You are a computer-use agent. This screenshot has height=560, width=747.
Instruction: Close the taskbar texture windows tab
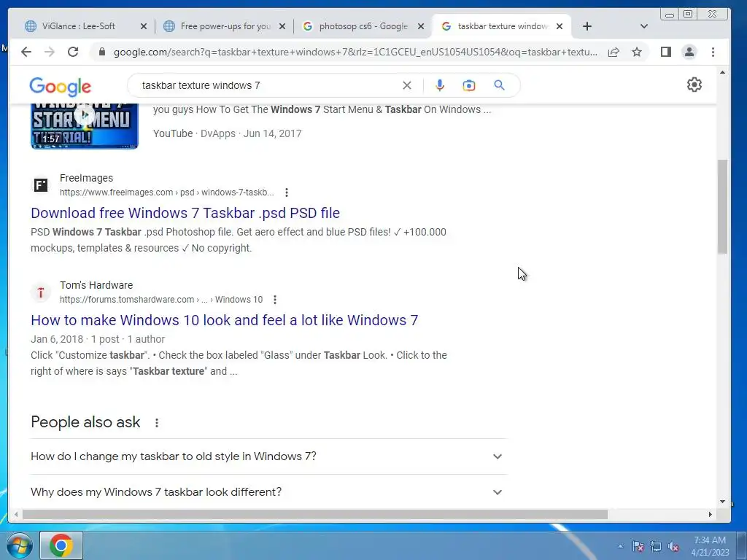(560, 26)
